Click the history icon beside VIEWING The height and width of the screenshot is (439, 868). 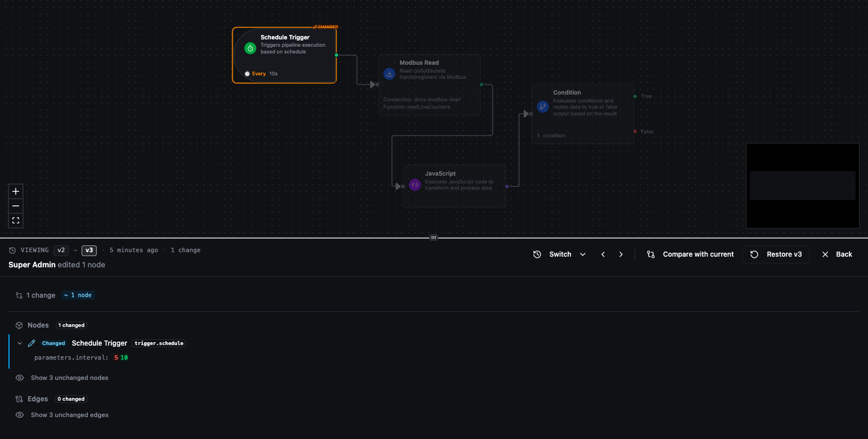[x=12, y=250]
